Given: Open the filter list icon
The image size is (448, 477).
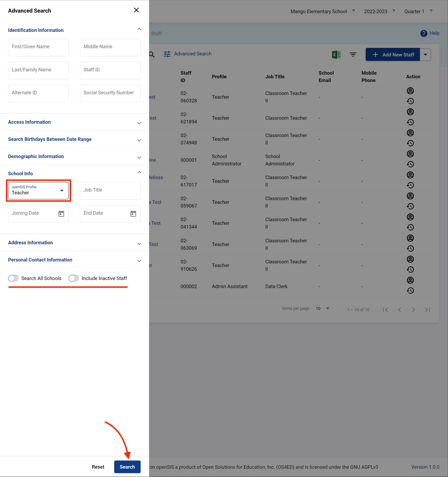Looking at the screenshot, I should (353, 55).
